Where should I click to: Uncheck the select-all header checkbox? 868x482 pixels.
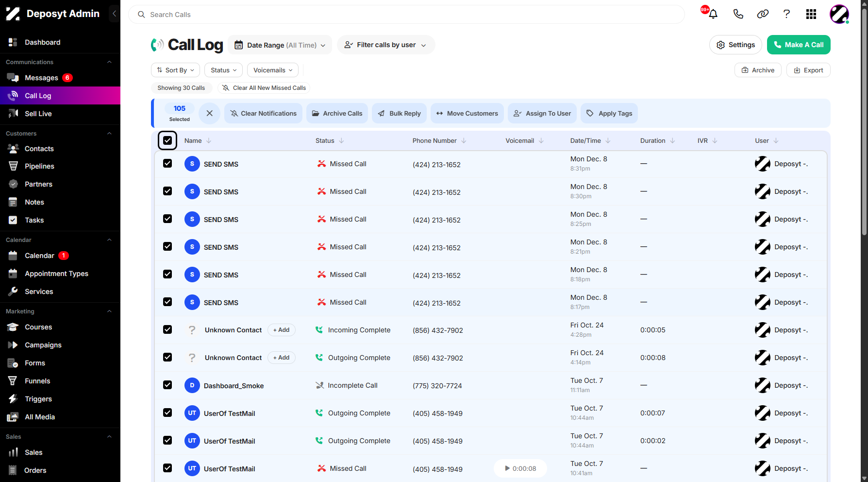coord(167,140)
